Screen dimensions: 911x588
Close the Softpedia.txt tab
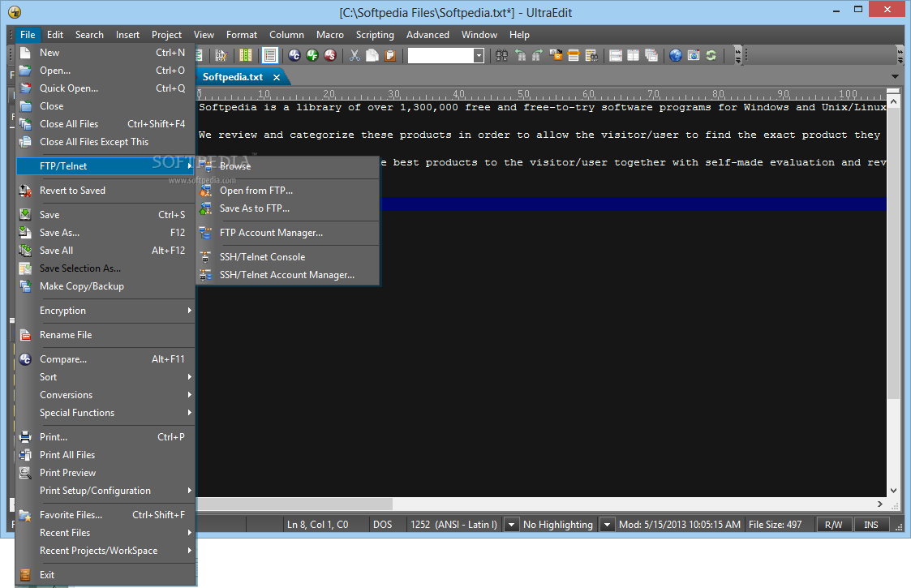pos(277,77)
